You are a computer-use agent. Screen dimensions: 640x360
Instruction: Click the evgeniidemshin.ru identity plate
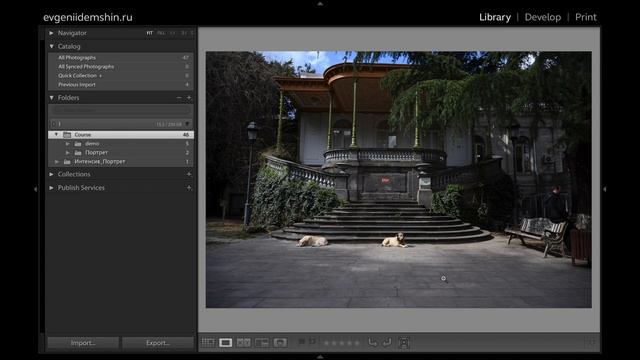click(x=88, y=17)
